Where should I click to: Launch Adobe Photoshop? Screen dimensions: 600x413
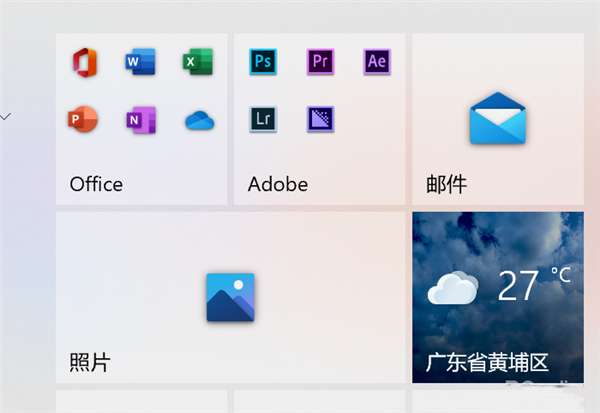pyautogui.click(x=263, y=62)
